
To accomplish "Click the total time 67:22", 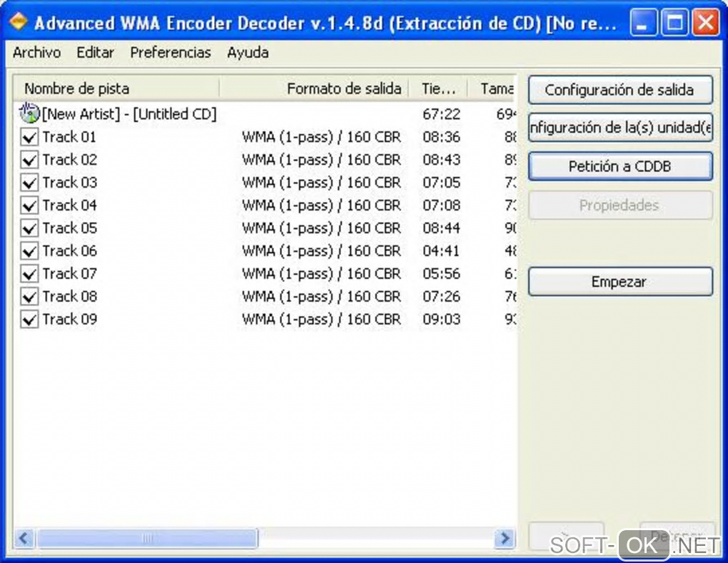I will pyautogui.click(x=441, y=113).
